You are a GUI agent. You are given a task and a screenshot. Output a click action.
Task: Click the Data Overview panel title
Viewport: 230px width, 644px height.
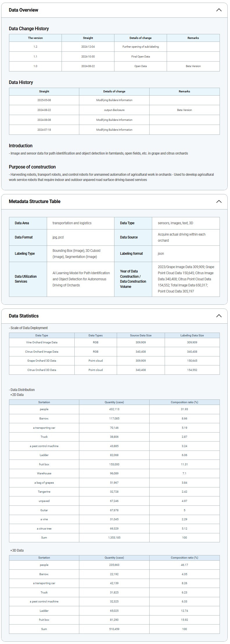[x=24, y=10]
